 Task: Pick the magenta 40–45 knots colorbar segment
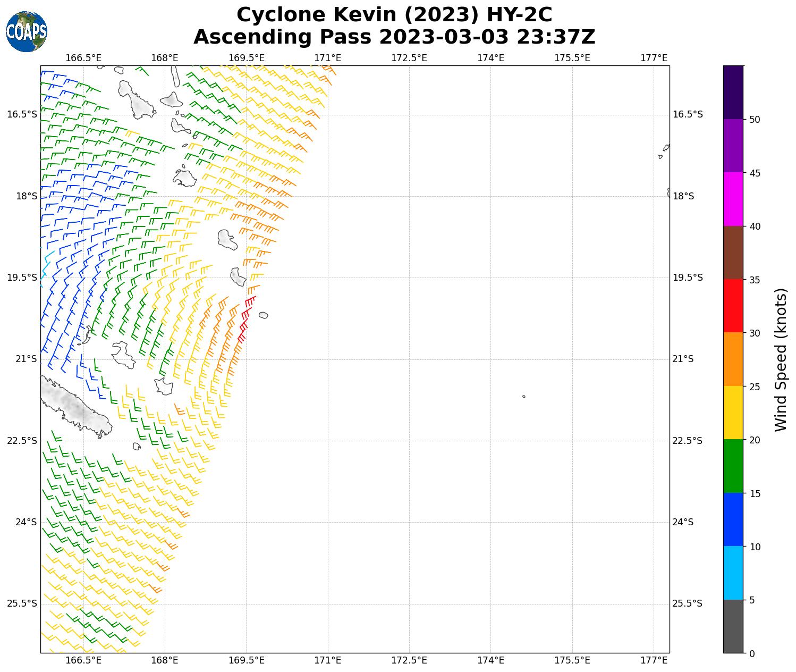(x=733, y=199)
